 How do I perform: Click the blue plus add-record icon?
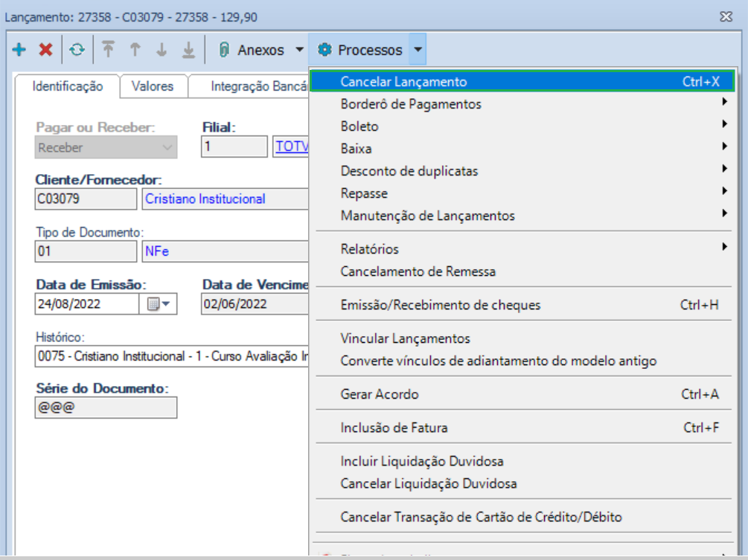[19, 49]
